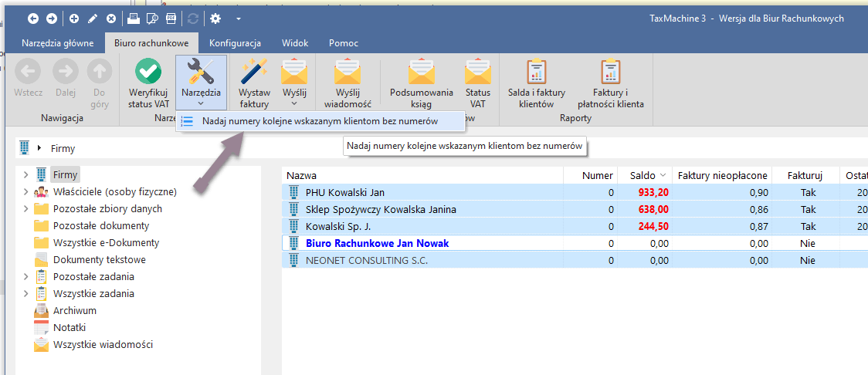Choose Nadaj numery kolejne menu entry
The height and width of the screenshot is (375, 868).
click(320, 121)
